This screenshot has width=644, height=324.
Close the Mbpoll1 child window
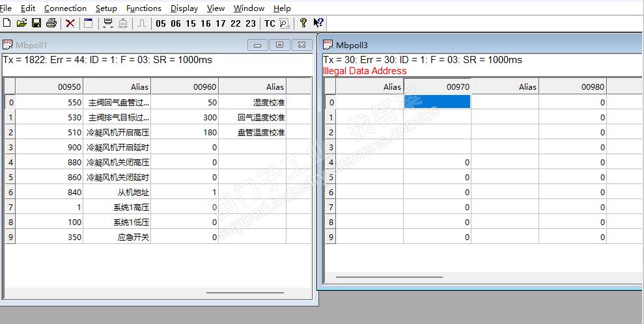point(302,45)
